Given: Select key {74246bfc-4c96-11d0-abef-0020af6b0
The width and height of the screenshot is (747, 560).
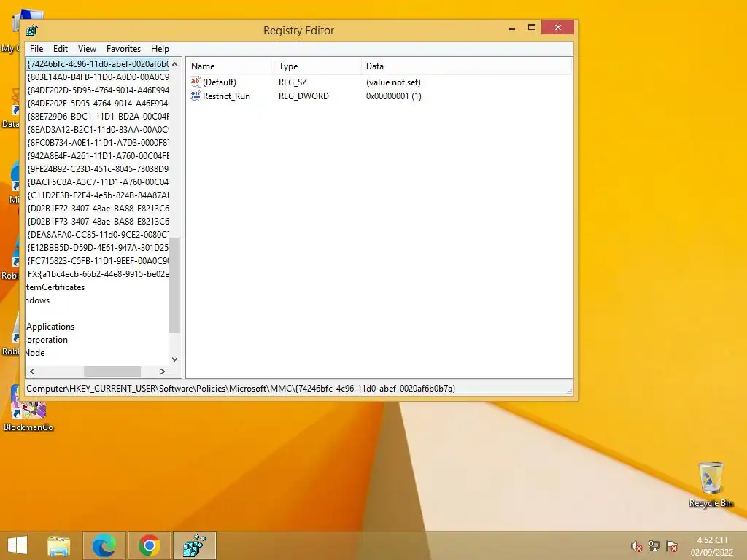Looking at the screenshot, I should point(98,64).
